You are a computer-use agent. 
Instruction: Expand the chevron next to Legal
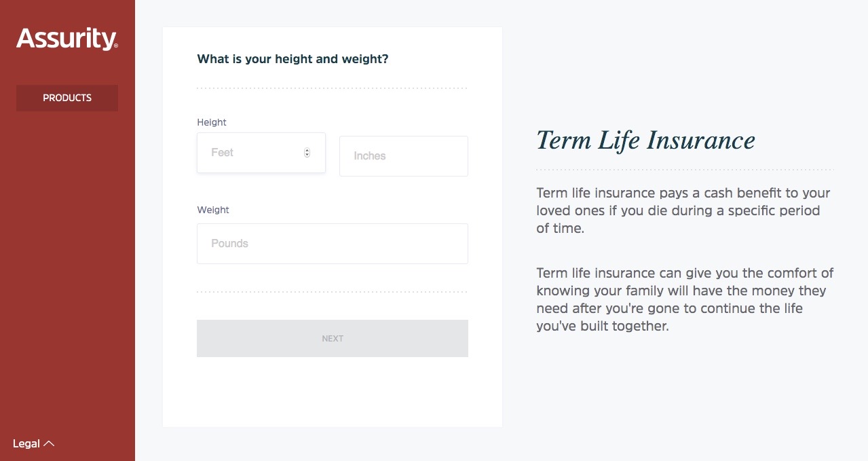coord(49,443)
